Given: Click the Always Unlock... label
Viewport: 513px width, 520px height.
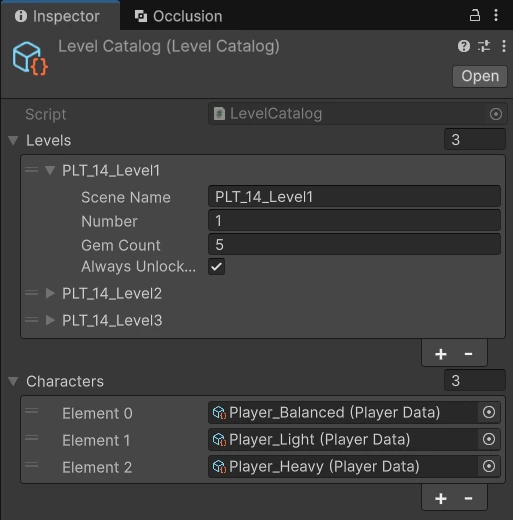Looking at the screenshot, I should 138,267.
